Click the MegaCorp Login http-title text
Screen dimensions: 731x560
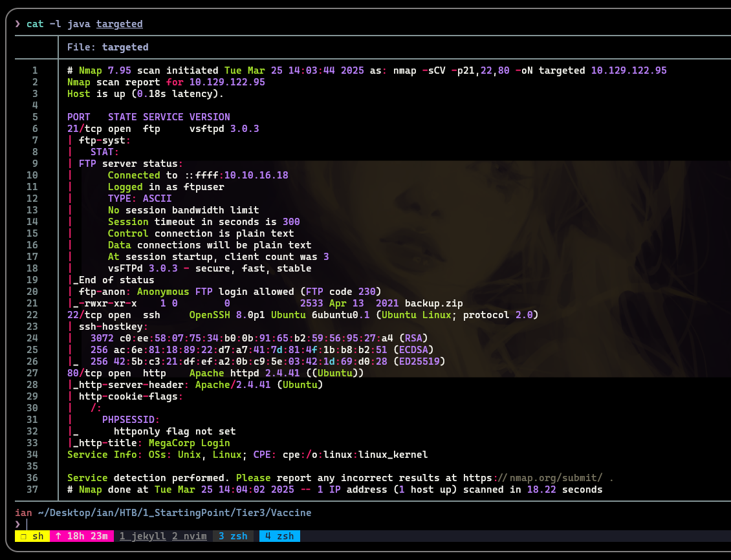[x=189, y=443]
